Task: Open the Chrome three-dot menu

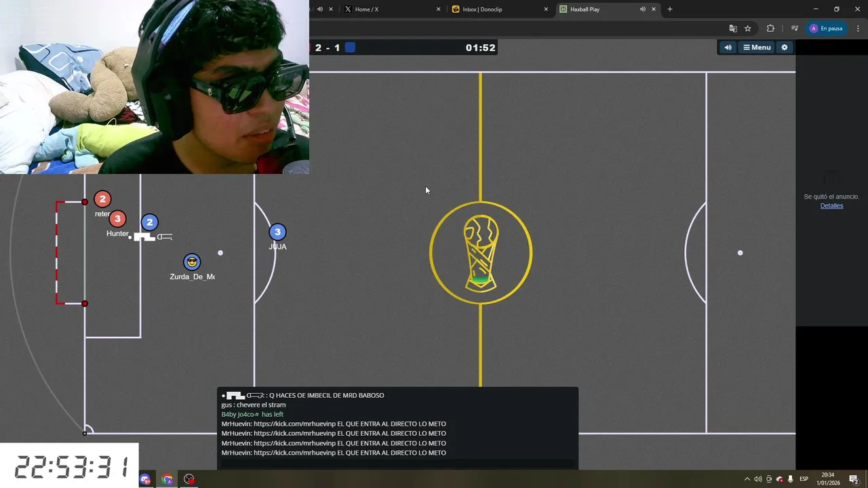Action: [859, 28]
